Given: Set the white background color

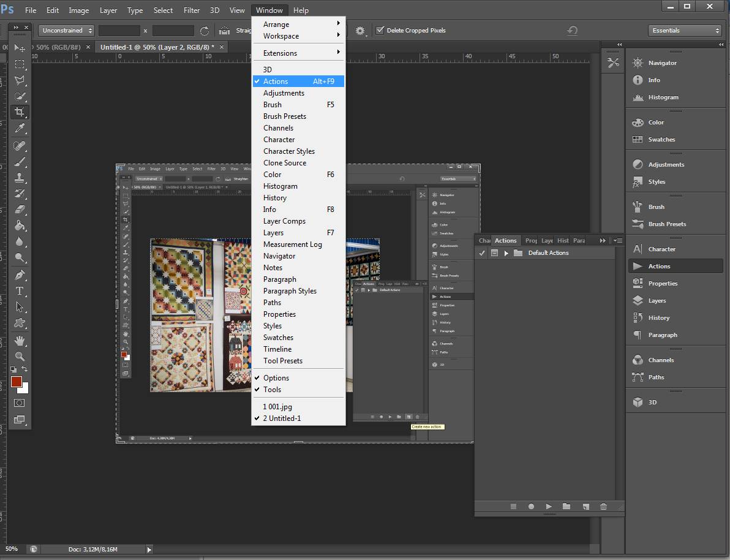Looking at the screenshot, I should [x=24, y=390].
